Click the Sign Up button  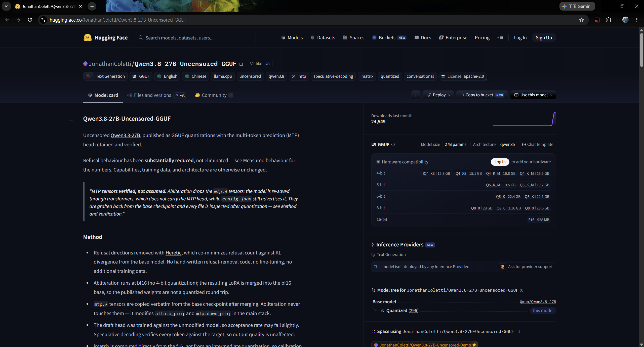(x=544, y=38)
